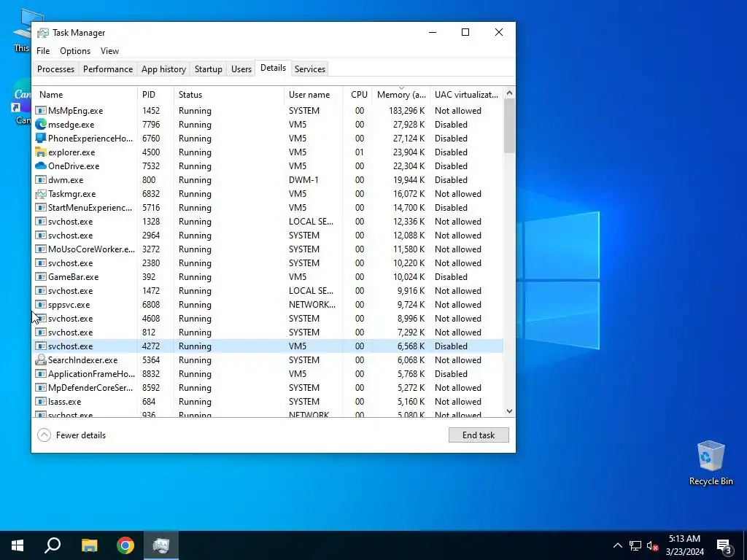The width and height of the screenshot is (747, 560).
Task: Show hidden tray icons chevron
Action: pos(617,545)
